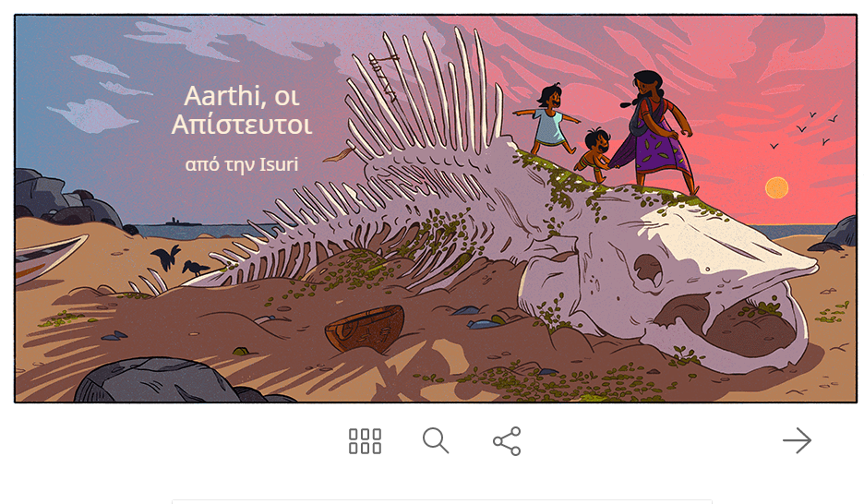
Task: Go to next page with right arrow
Action: (797, 440)
